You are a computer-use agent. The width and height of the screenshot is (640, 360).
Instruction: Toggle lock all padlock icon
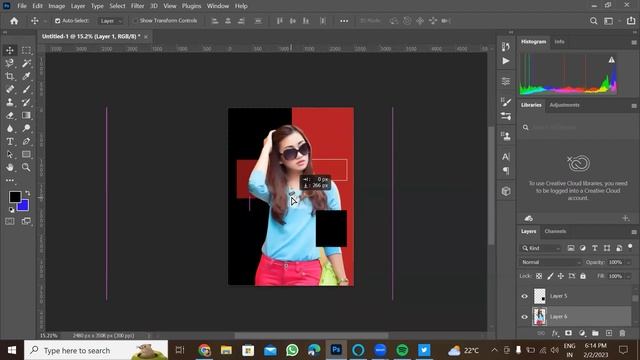583,276
